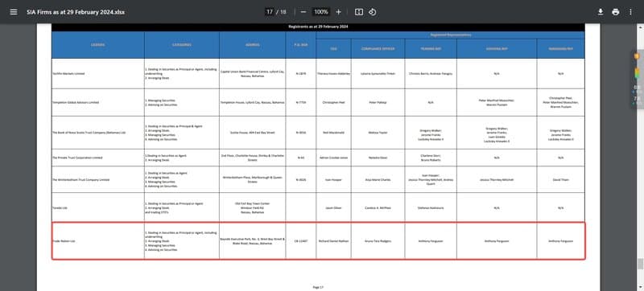
Task: Open the PDF sidebar hamburger menu
Action: pyautogui.click(x=14, y=12)
